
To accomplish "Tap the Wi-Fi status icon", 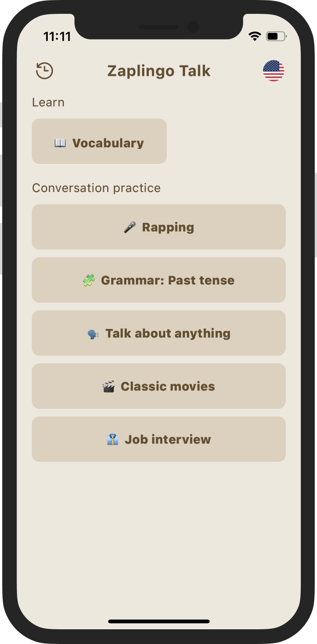I will (255, 36).
